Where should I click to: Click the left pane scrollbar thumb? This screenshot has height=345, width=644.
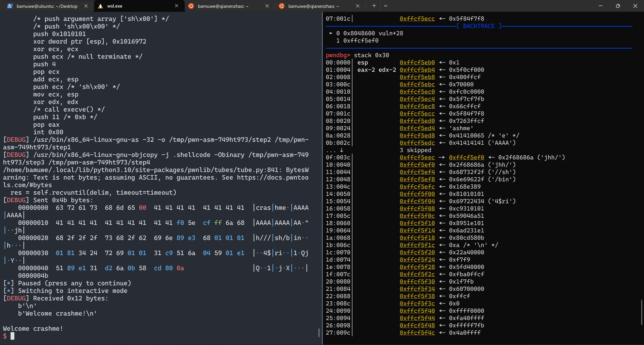(319, 333)
